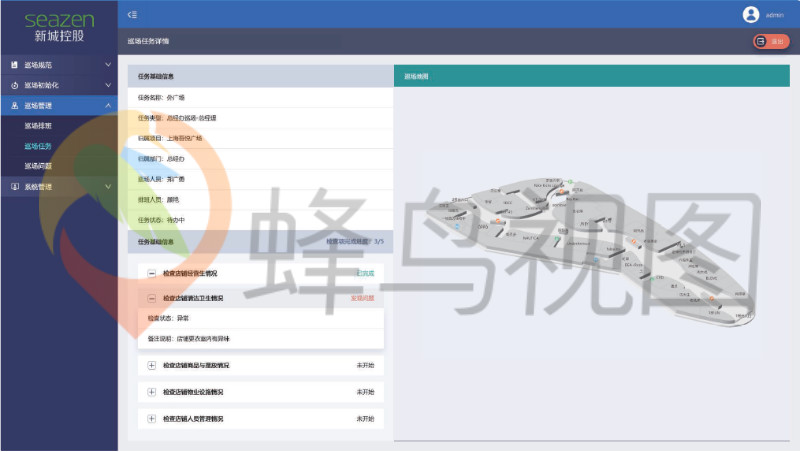Expand the 巡场规范 chevron
800x452 pixels.
click(108, 65)
